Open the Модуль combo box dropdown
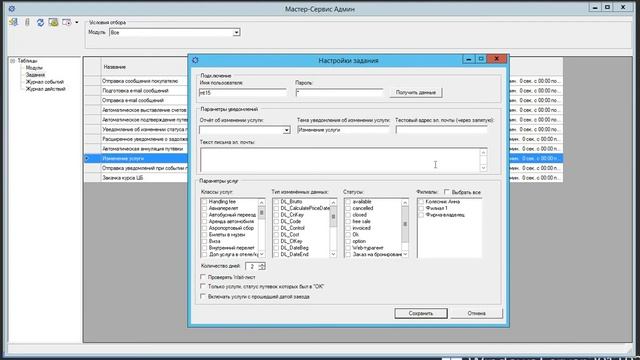 [x=236, y=32]
